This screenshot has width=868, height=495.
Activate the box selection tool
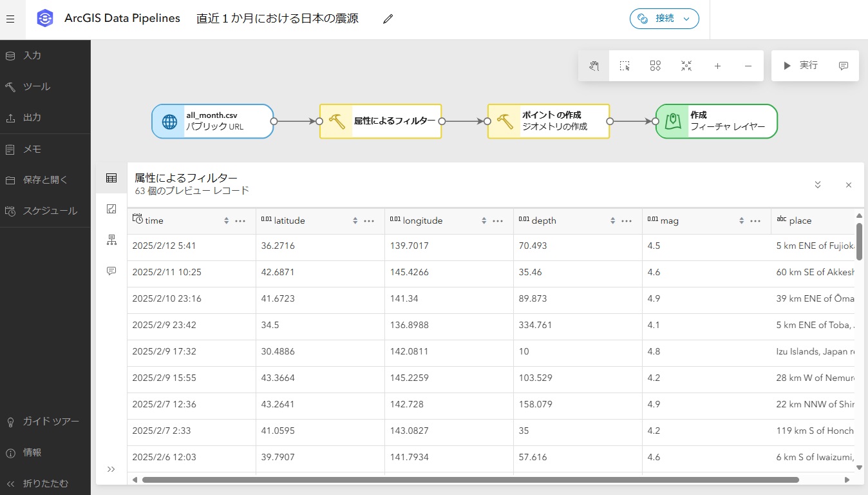click(624, 65)
